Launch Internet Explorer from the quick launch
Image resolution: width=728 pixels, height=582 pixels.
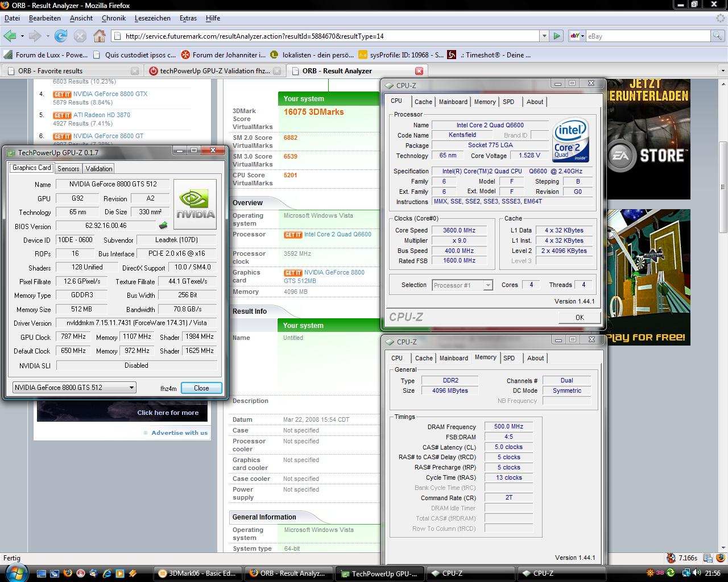click(107, 573)
